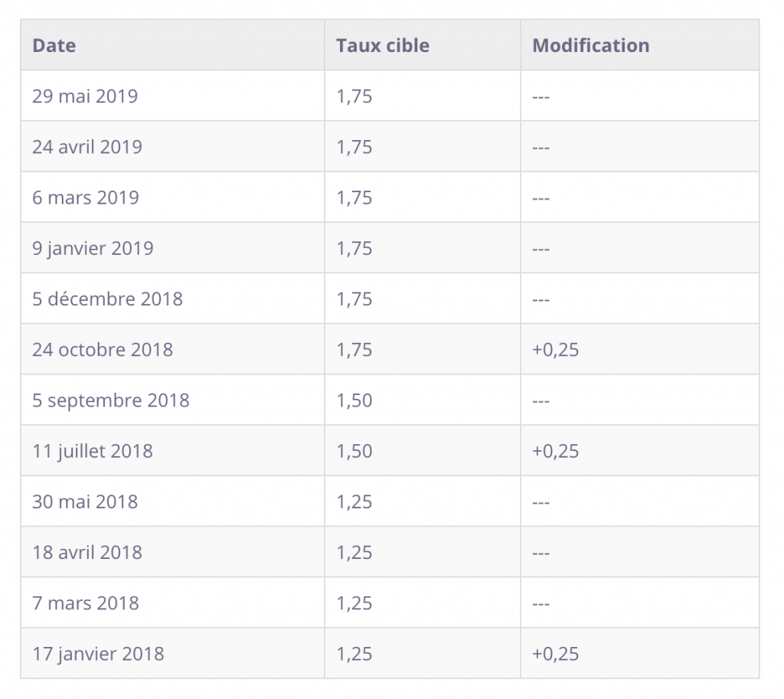Click the +0,25 modification for 11 juillet 2018
Viewport: 784px width, 699px height.
[555, 451]
